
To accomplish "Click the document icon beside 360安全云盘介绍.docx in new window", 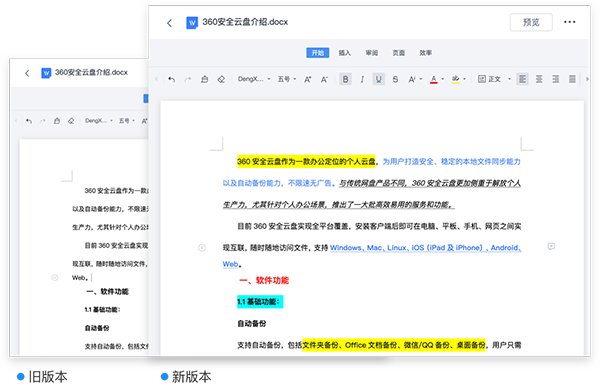I will (x=192, y=23).
